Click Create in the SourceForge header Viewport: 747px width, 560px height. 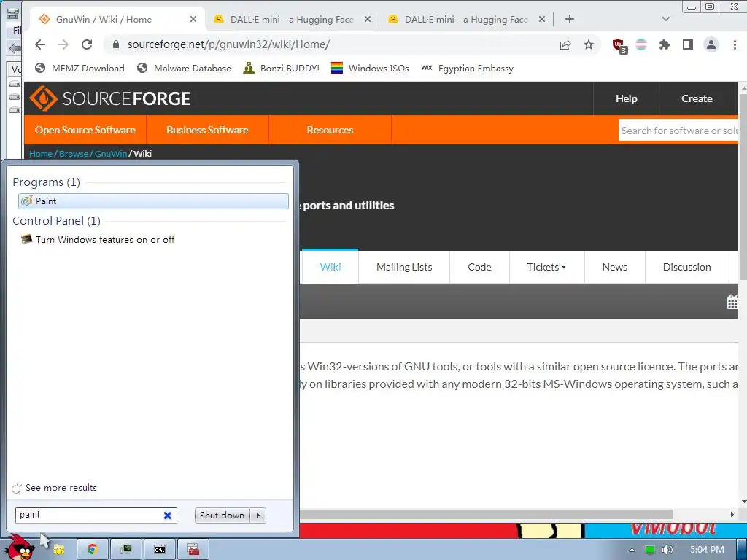pyautogui.click(x=697, y=98)
